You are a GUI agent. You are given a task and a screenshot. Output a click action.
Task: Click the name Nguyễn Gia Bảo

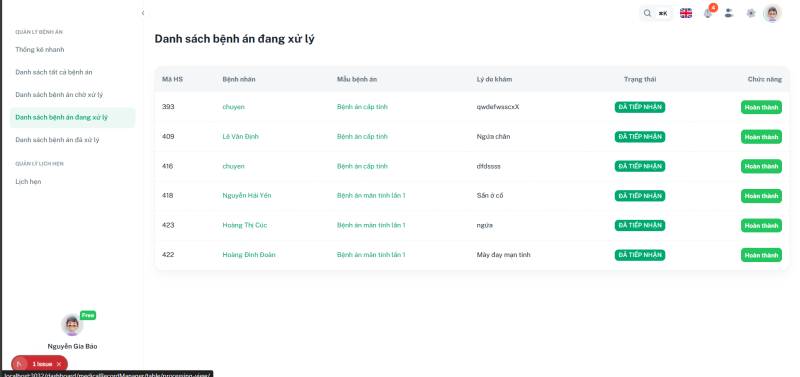pos(72,346)
